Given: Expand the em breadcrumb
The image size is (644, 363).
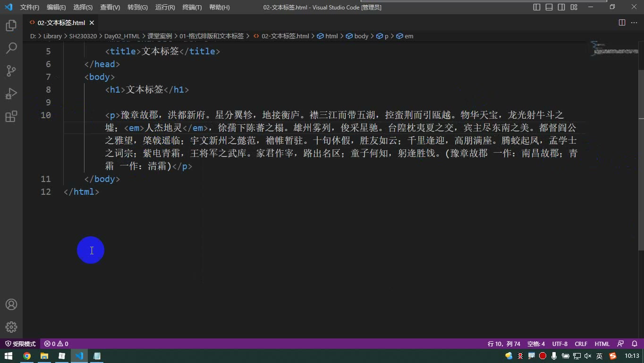Looking at the screenshot, I should [x=405, y=36].
